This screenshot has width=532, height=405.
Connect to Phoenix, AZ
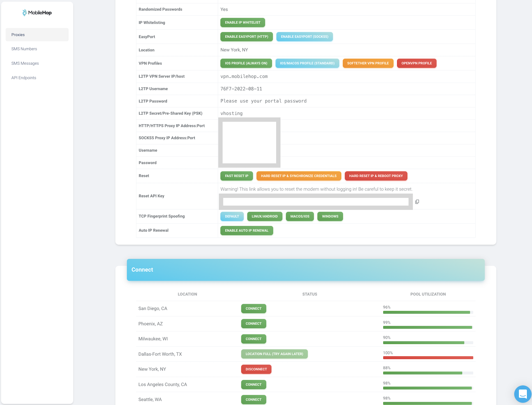point(253,324)
